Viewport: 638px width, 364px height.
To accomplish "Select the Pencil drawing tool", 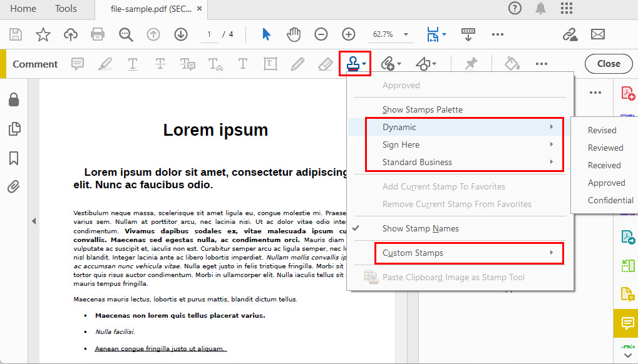I will click(297, 63).
